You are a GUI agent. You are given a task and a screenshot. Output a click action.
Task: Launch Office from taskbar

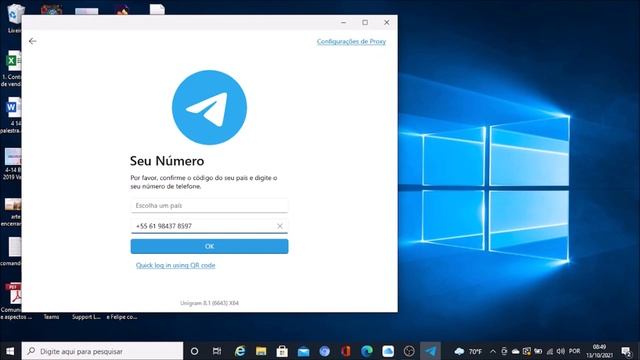[346, 351]
